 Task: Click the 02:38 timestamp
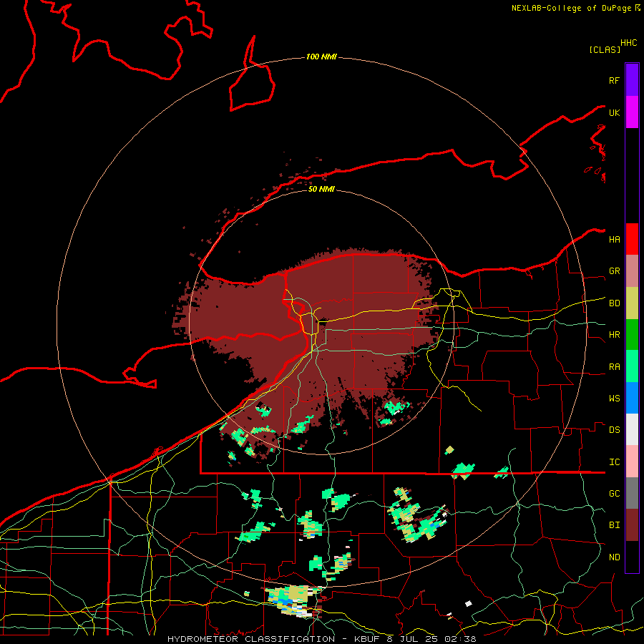[x=462, y=639]
